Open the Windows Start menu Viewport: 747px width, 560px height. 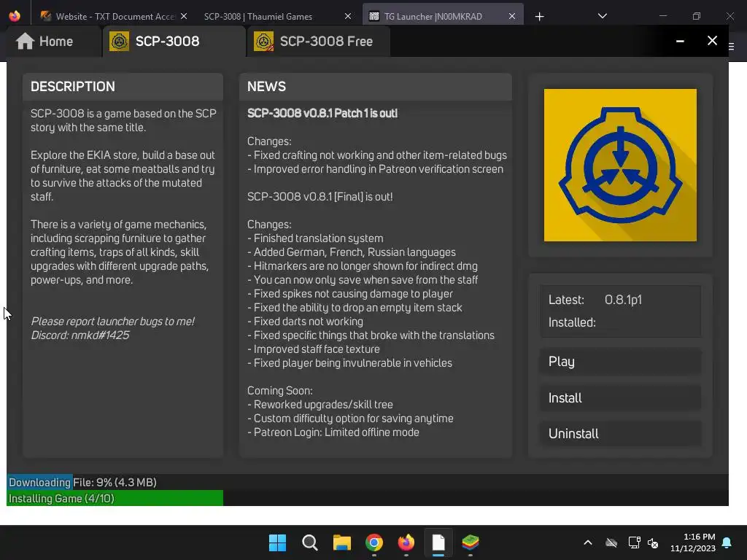pos(277,542)
